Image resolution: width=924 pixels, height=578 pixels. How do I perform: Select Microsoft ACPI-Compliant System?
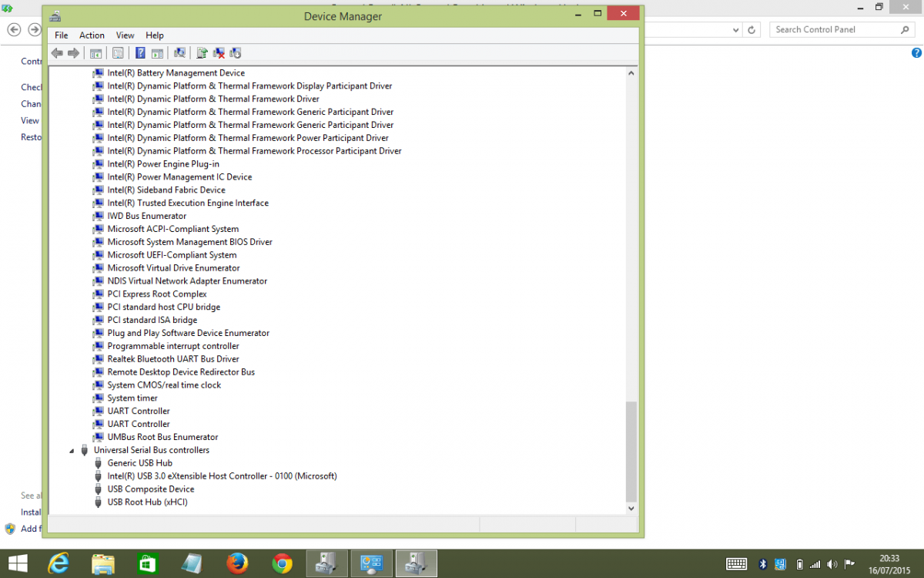pyautogui.click(x=173, y=229)
